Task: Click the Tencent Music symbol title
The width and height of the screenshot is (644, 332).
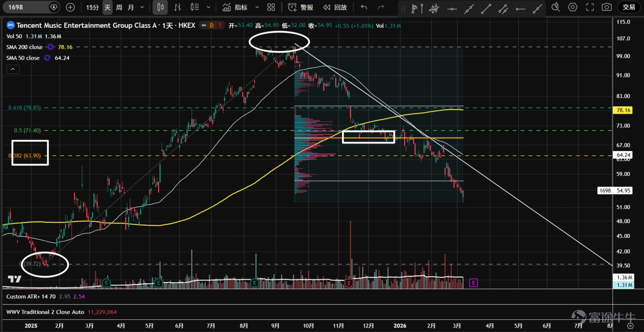Action: (106, 25)
